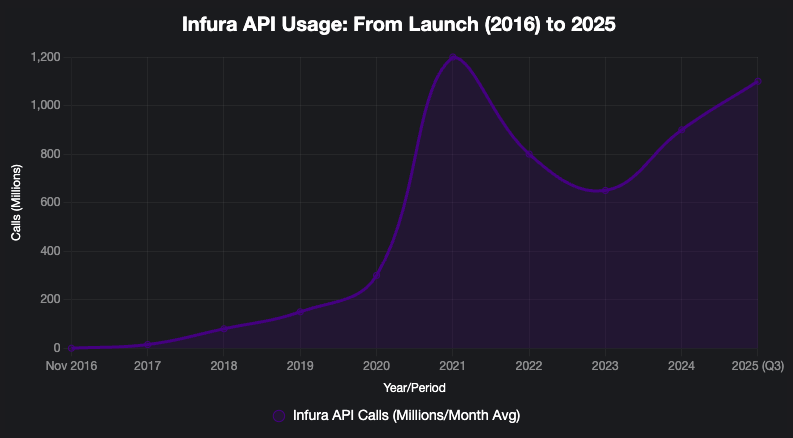Click the '2021' x-axis label
The height and width of the screenshot is (438, 793).
click(453, 366)
